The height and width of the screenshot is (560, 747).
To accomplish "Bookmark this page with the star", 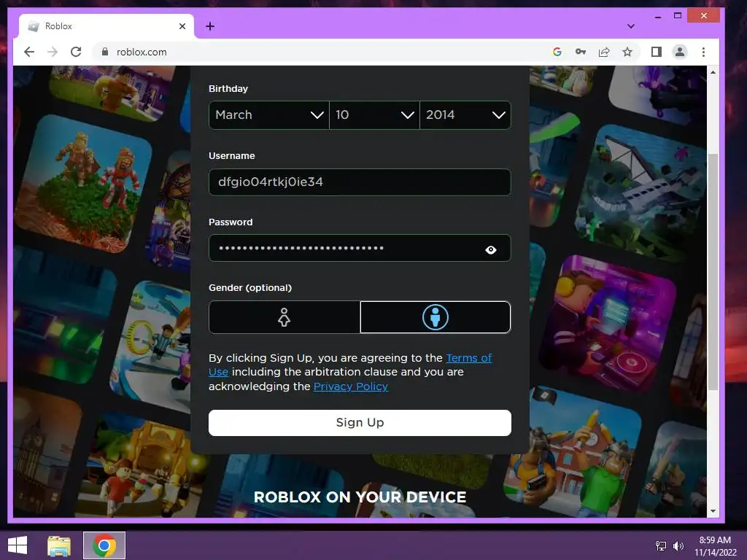I will pyautogui.click(x=627, y=52).
